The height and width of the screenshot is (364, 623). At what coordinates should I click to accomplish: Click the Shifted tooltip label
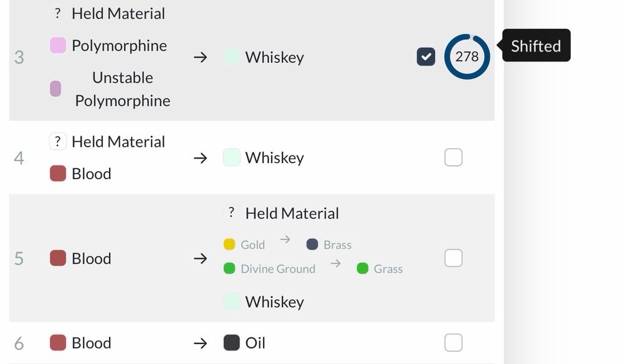click(x=536, y=46)
